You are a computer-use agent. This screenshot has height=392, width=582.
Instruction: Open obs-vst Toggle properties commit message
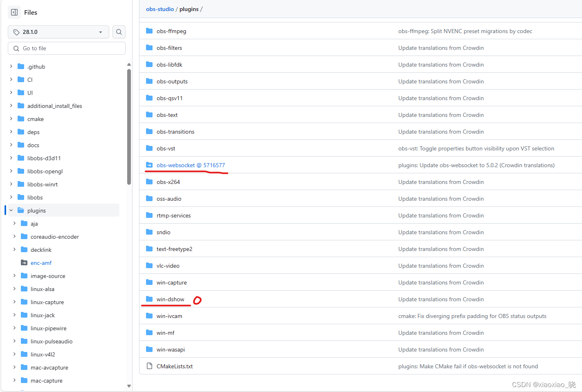point(476,148)
